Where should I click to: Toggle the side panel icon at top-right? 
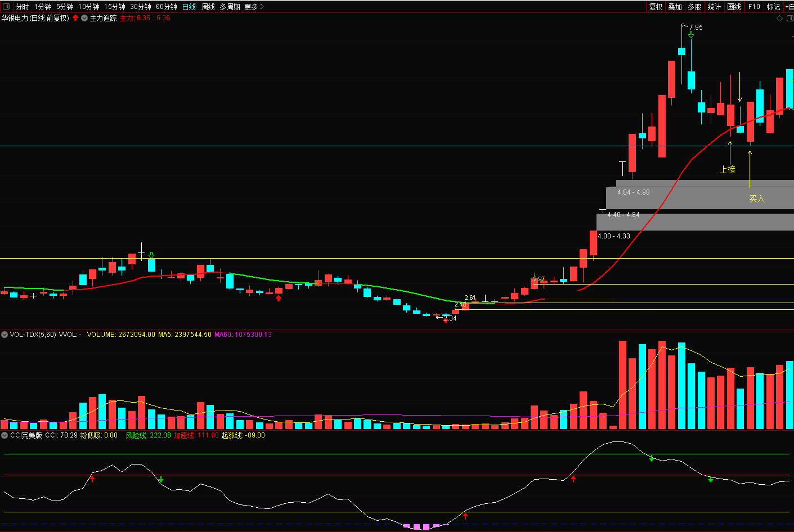pyautogui.click(x=789, y=18)
